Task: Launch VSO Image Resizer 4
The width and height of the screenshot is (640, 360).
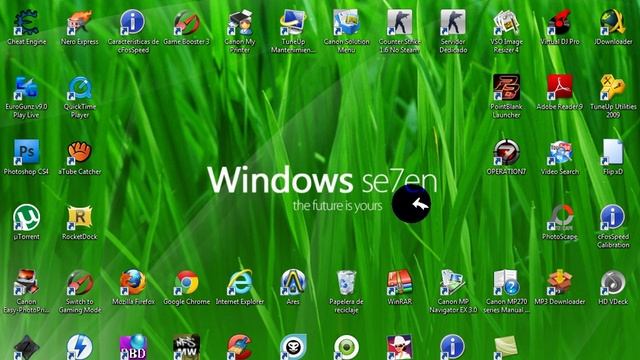Action: [x=506, y=22]
